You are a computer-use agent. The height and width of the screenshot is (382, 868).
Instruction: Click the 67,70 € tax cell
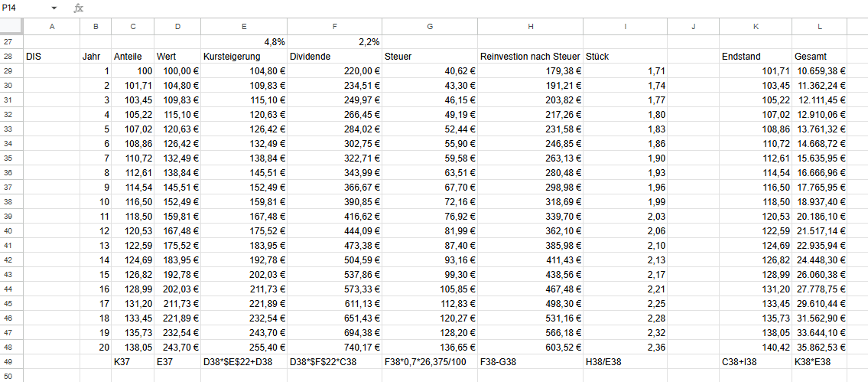(x=430, y=187)
